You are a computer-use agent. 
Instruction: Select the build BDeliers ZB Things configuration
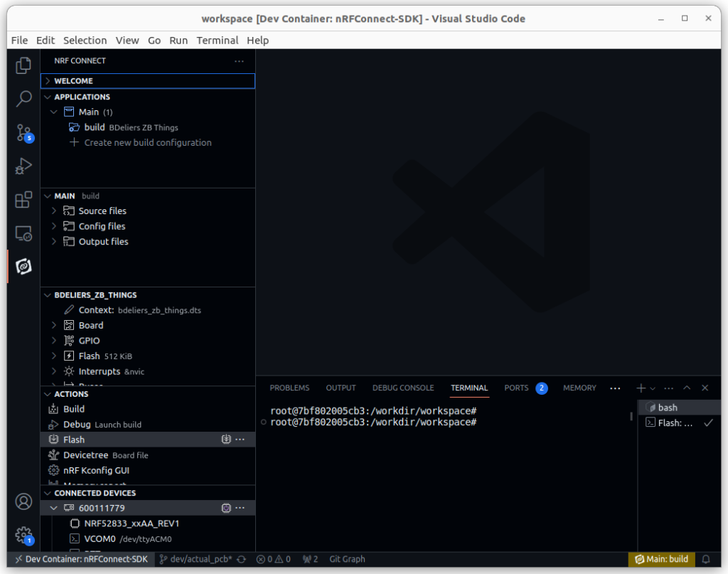click(x=148, y=127)
